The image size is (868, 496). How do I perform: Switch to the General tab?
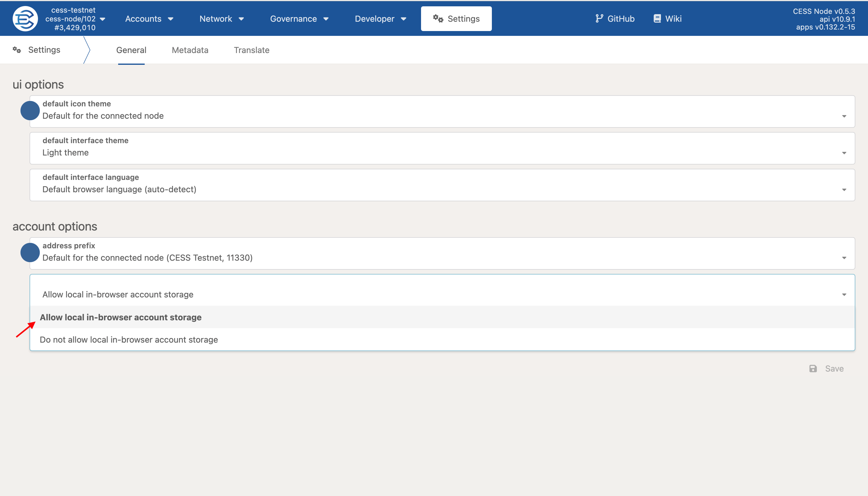131,50
